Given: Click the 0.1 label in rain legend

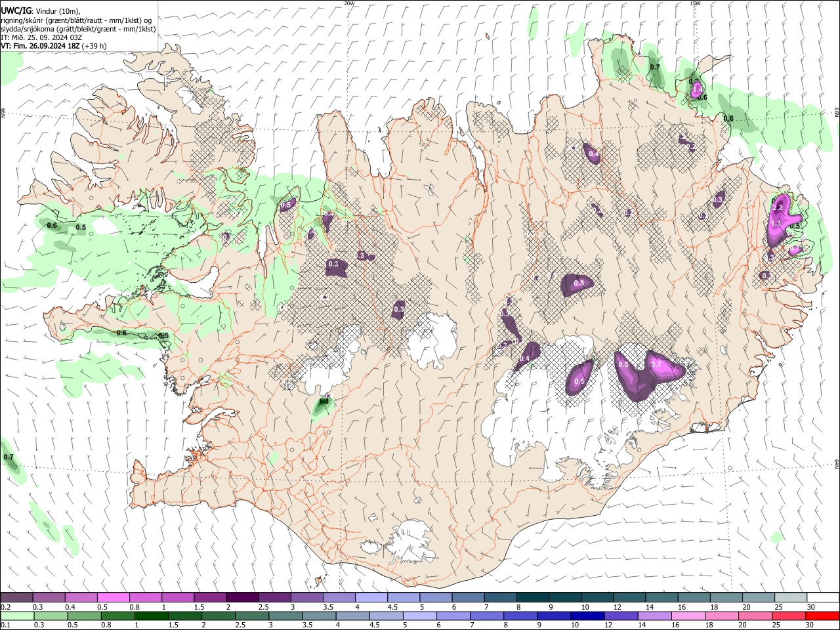Looking at the screenshot, I should click(x=5, y=625).
